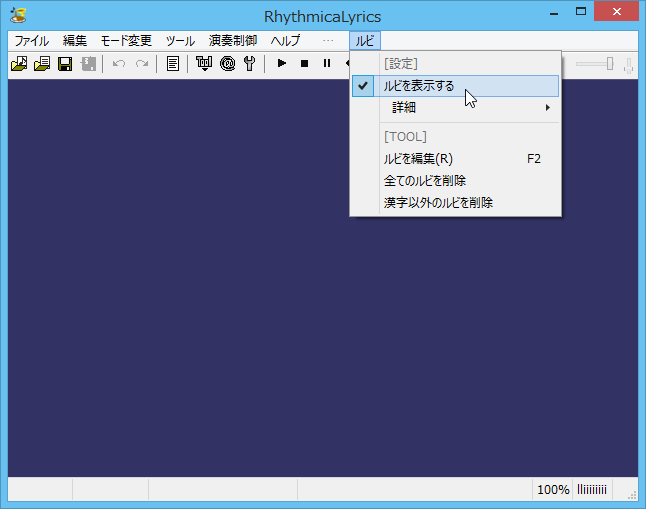Click the greyed-out save-as disk icon
This screenshot has width=646, height=509.
pos(88,63)
